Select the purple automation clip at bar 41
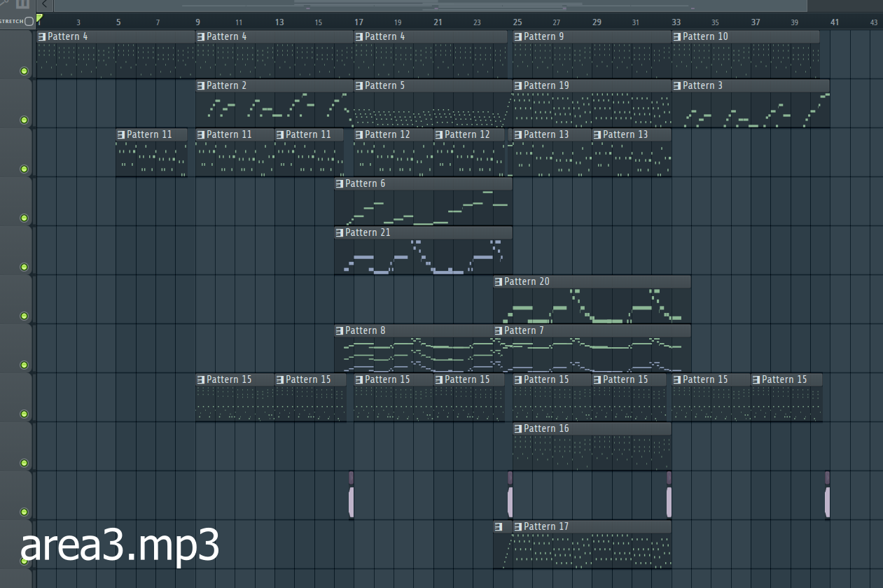The image size is (883, 588). (828, 495)
